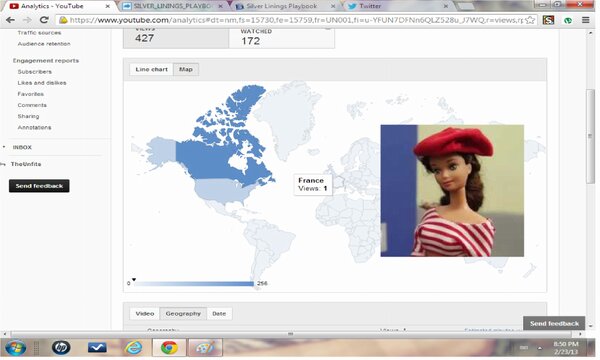Screen dimensions: 600x360
Task: Select the Map view button
Action: [x=186, y=69]
